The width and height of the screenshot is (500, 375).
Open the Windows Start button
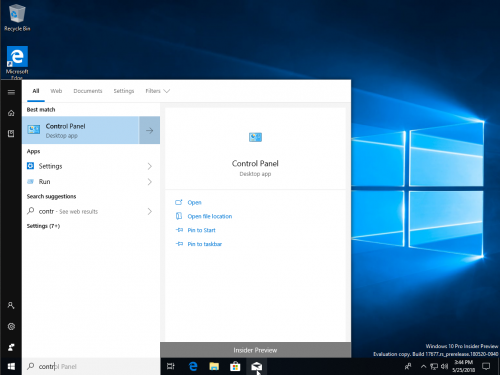[x=11, y=366]
